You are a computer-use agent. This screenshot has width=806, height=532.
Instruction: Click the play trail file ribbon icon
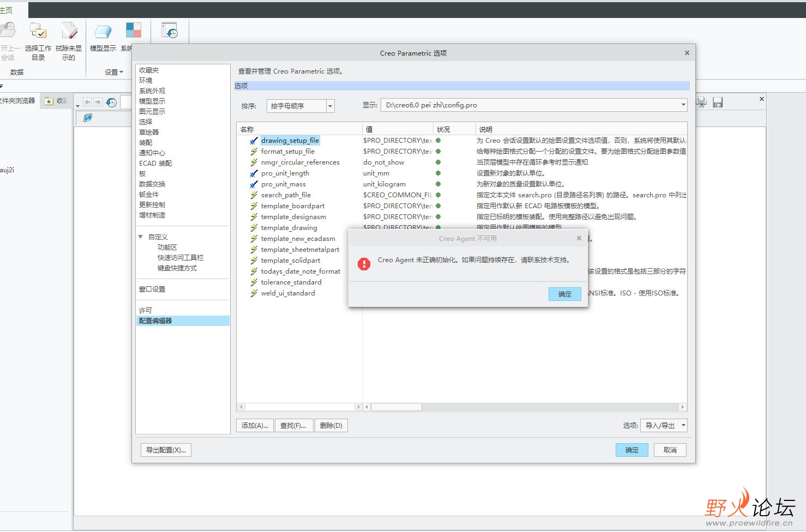[170, 31]
